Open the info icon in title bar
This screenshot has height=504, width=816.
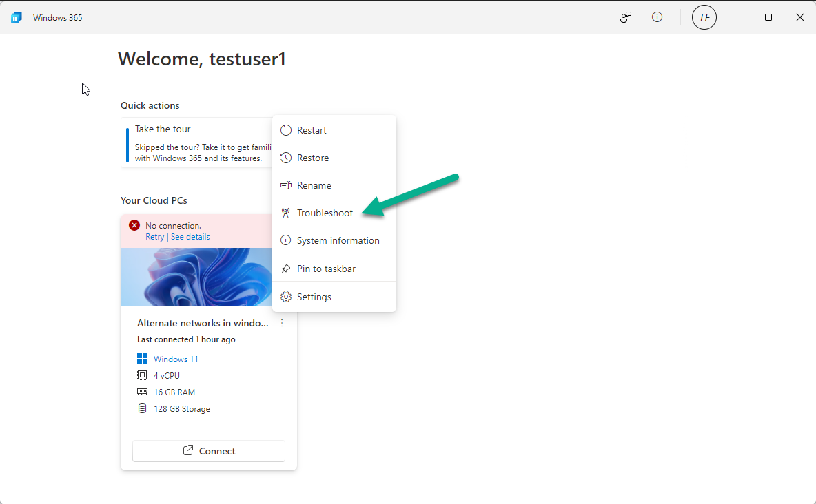coord(657,17)
